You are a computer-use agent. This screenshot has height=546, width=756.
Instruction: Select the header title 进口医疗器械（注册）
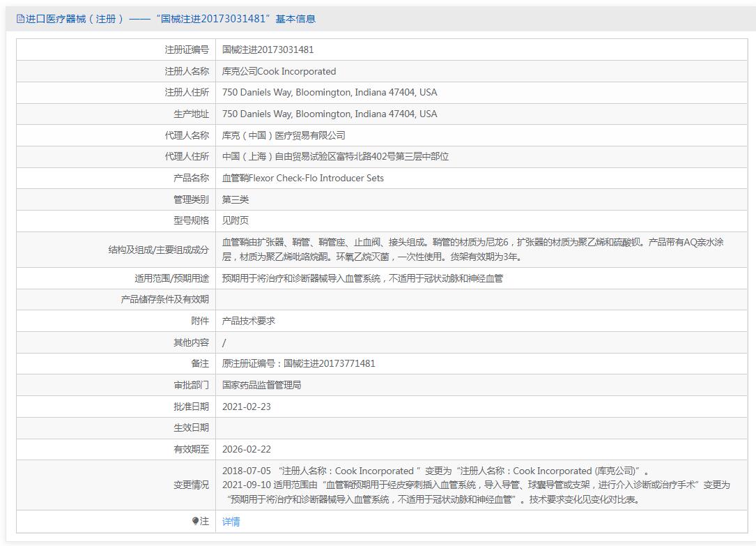click(x=75, y=19)
